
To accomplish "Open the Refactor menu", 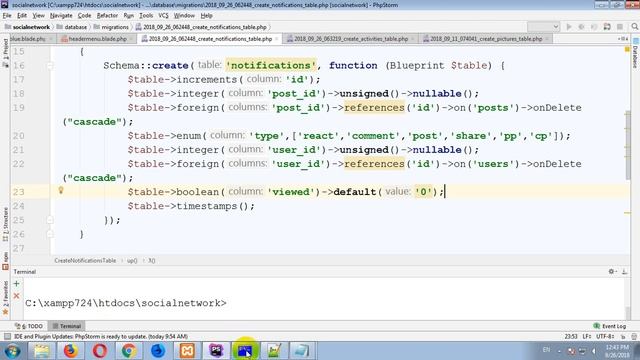I will tap(107, 16).
